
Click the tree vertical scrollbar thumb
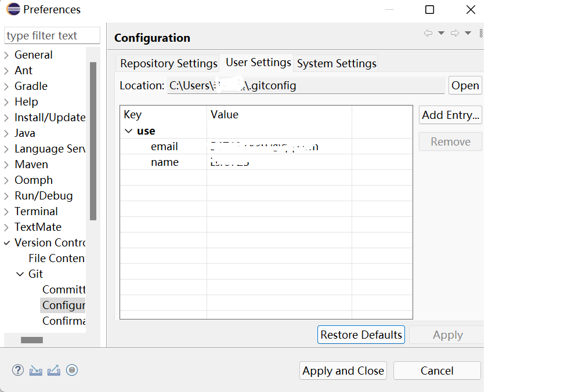[93, 141]
